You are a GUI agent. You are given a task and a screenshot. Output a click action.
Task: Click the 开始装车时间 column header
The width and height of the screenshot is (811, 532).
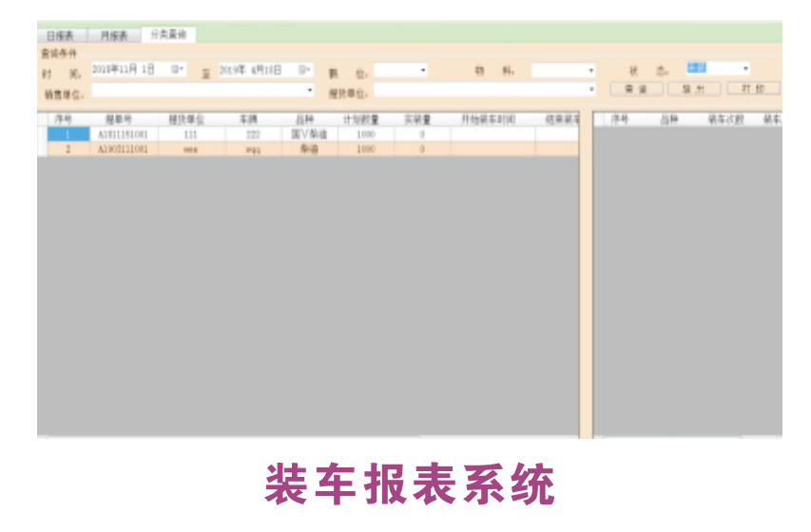[x=488, y=120]
